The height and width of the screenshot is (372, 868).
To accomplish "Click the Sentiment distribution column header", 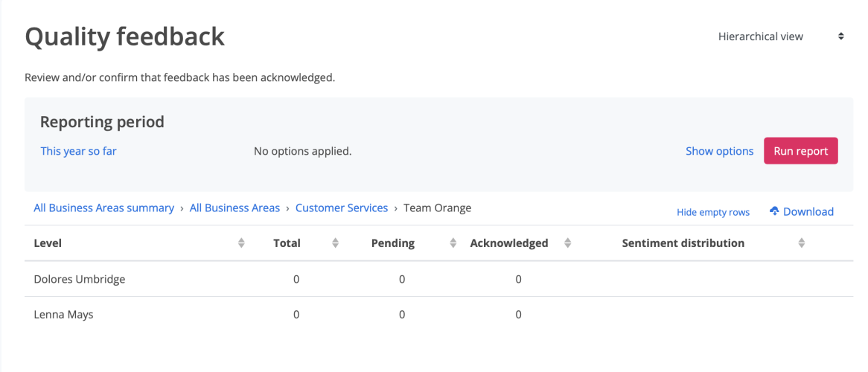I will pyautogui.click(x=683, y=243).
